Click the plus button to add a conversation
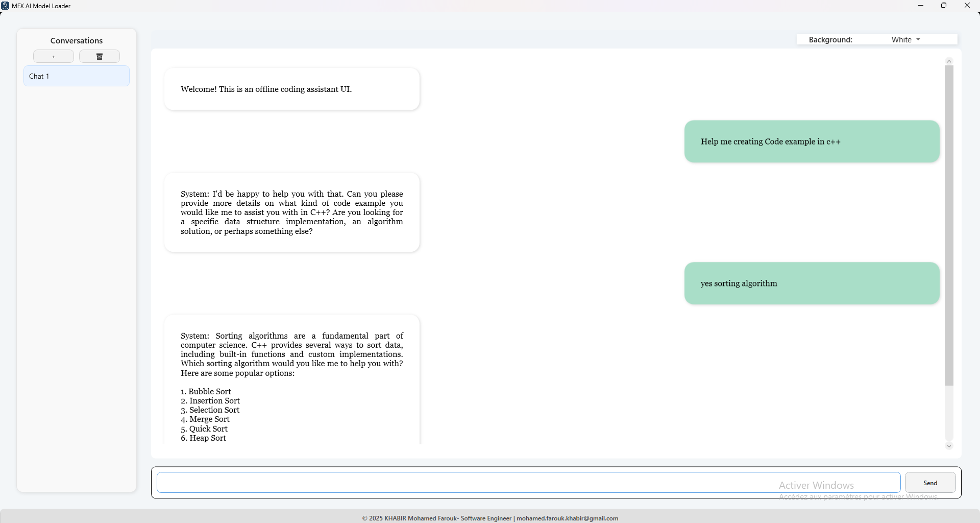Viewport: 980px width, 523px height. click(x=54, y=56)
